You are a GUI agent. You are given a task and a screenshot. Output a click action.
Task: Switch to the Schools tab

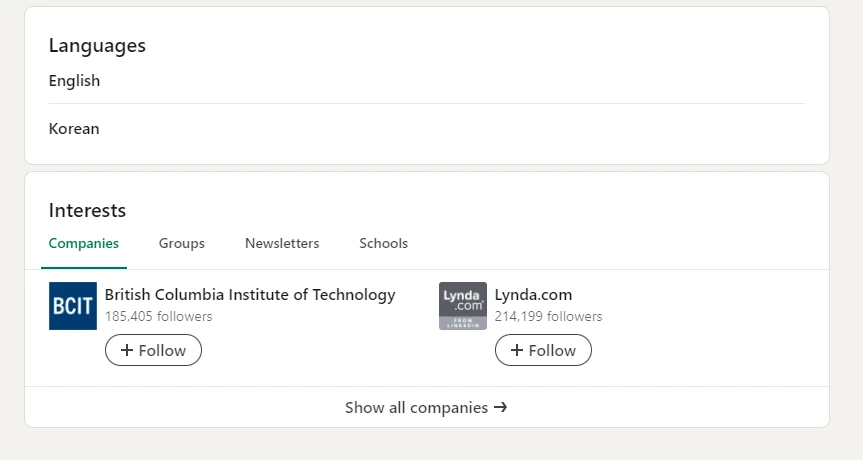(x=383, y=243)
